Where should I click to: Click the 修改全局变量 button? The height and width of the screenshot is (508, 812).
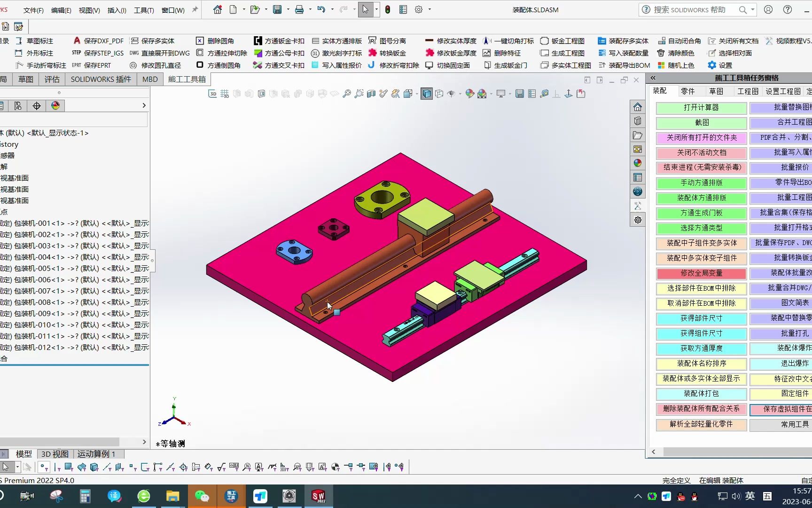coord(701,273)
